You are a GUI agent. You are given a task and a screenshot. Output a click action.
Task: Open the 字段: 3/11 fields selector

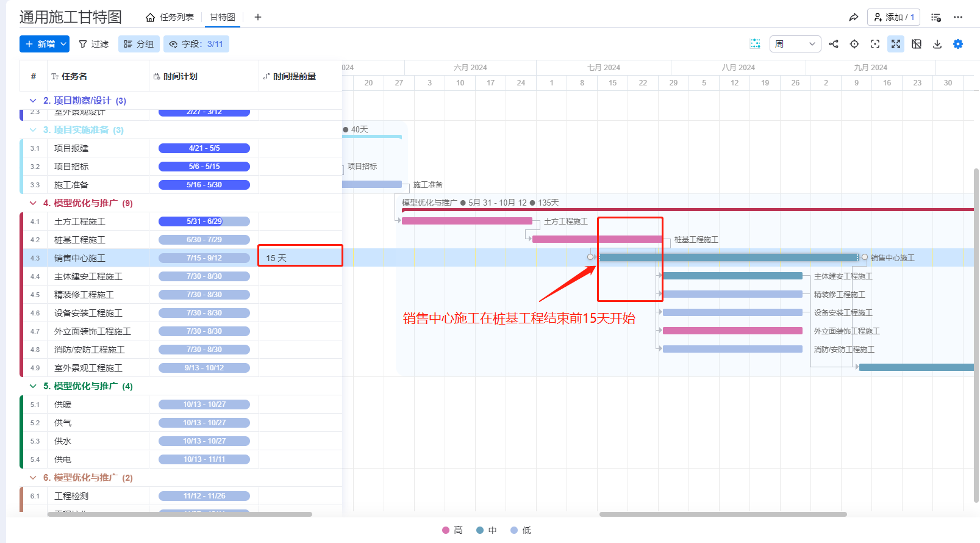(x=196, y=44)
